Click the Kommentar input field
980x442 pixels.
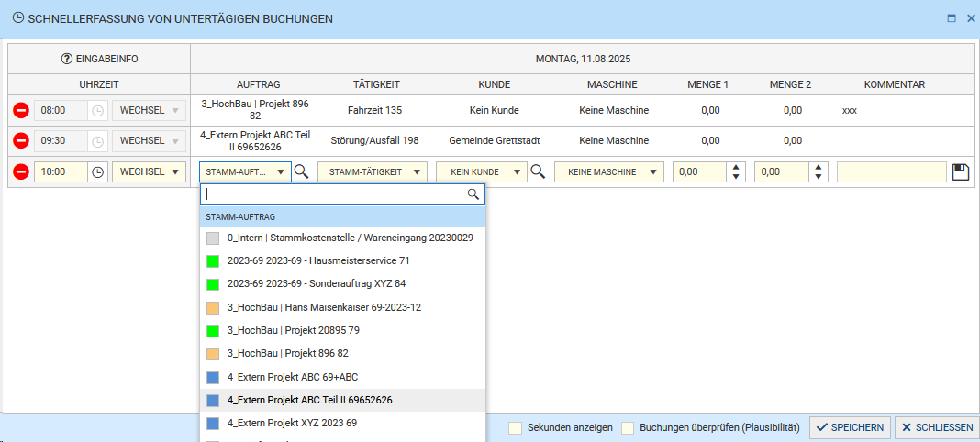pos(892,172)
